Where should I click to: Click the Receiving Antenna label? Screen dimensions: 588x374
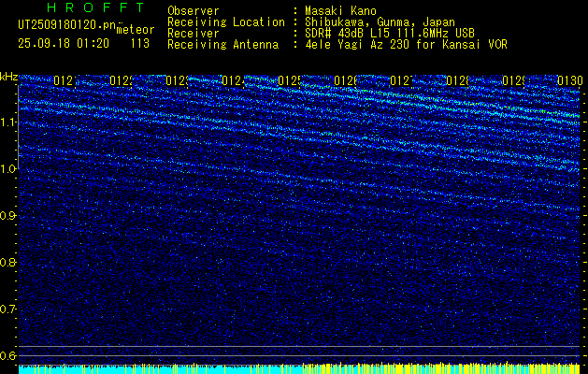[x=222, y=44]
